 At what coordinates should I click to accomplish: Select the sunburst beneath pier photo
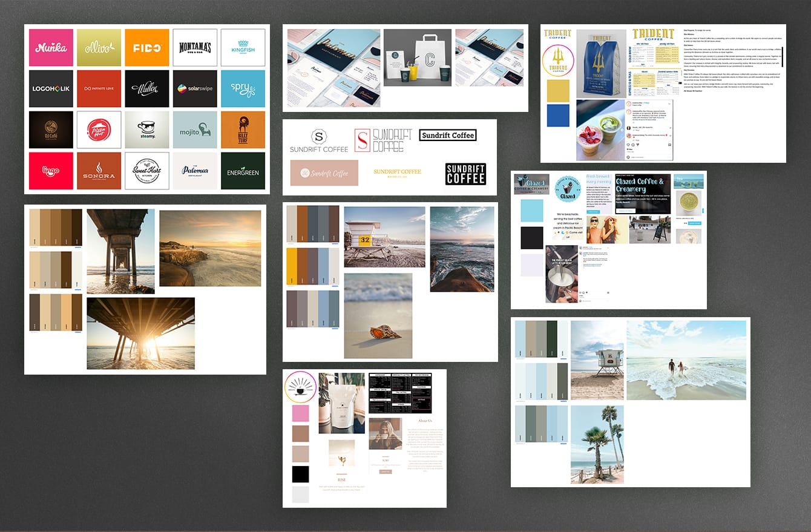tap(140, 333)
